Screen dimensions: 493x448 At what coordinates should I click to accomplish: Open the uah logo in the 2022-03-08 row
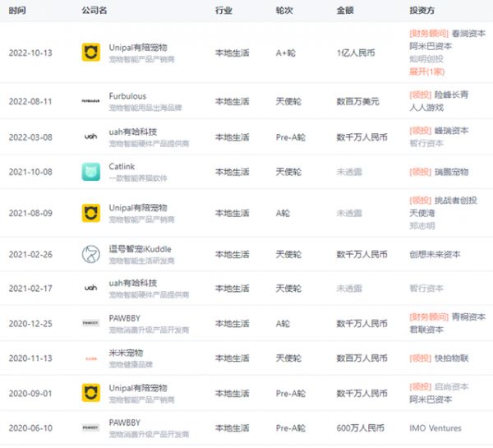coord(90,136)
